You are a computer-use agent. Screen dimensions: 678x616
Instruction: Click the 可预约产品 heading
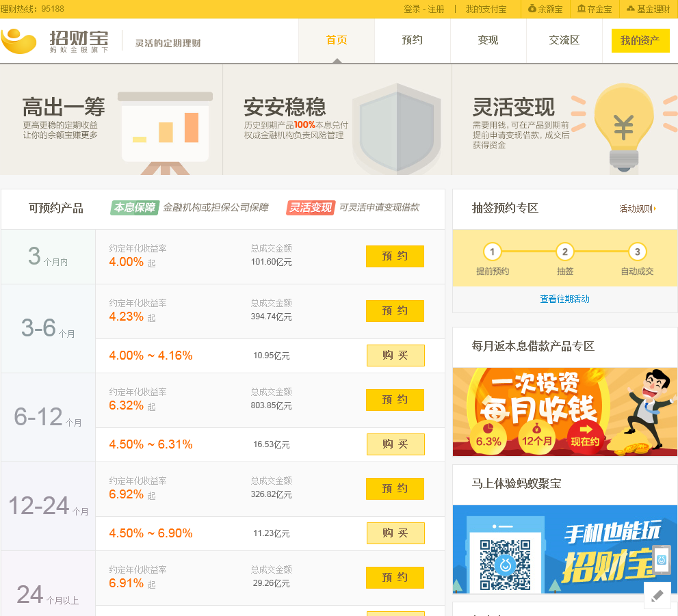pyautogui.click(x=56, y=209)
